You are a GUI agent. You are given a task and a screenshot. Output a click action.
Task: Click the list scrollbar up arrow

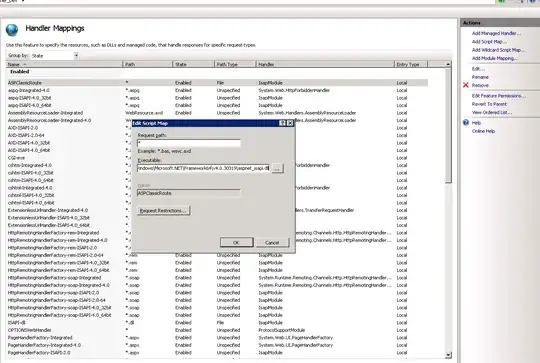[x=448, y=64]
